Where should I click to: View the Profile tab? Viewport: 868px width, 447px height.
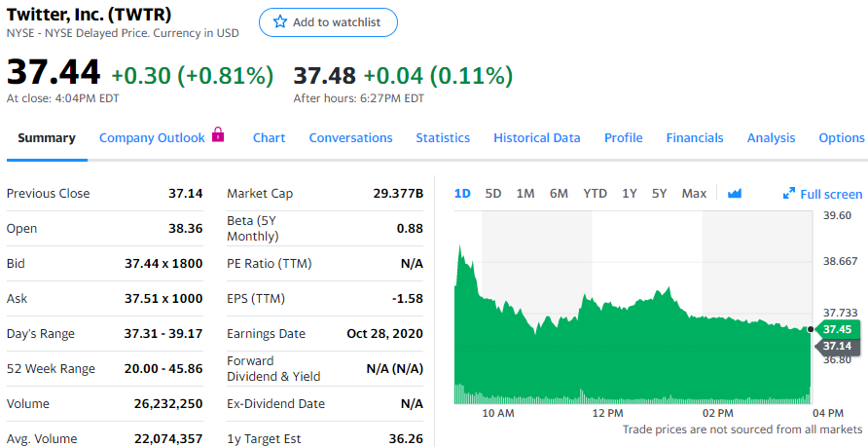pyautogui.click(x=624, y=138)
